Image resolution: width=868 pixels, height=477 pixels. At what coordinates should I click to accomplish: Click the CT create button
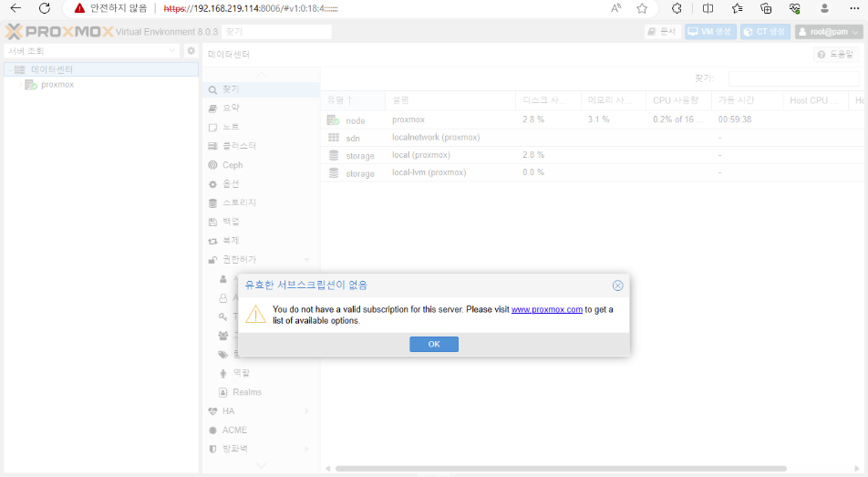click(x=765, y=32)
